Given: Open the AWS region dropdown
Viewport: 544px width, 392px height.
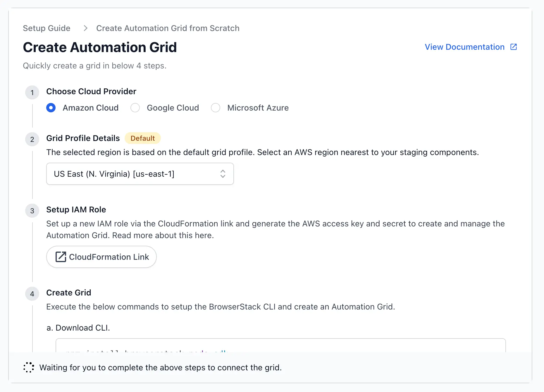Looking at the screenshot, I should [x=140, y=174].
